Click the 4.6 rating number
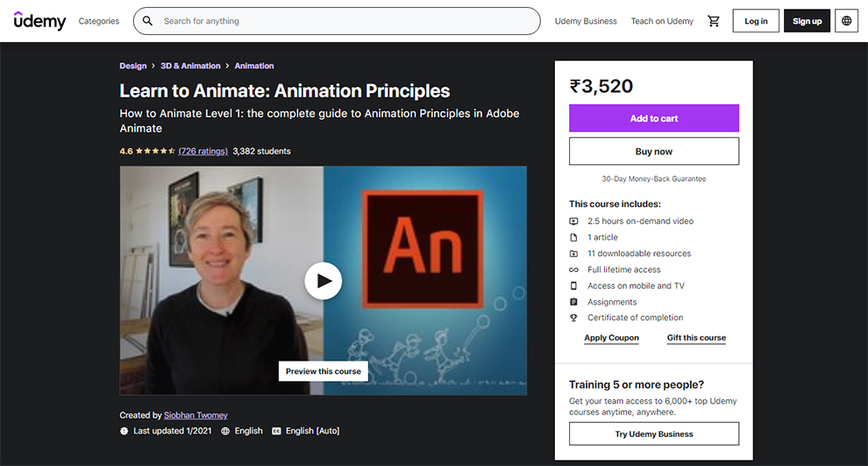The image size is (868, 466). click(x=126, y=151)
